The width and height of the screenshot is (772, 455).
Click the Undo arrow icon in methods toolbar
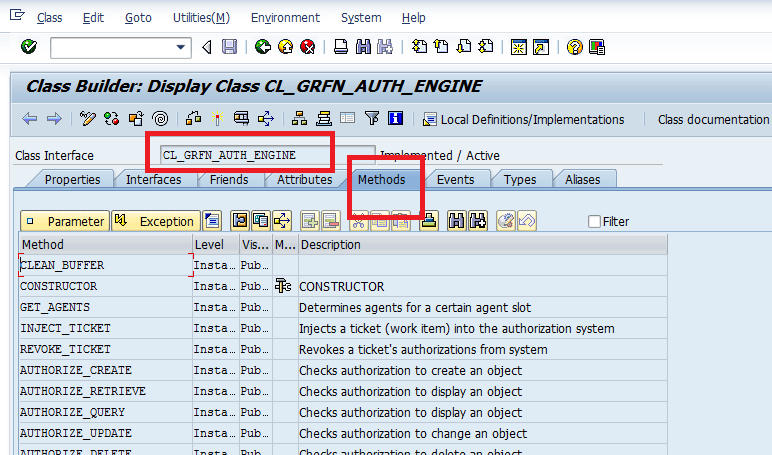coord(527,221)
